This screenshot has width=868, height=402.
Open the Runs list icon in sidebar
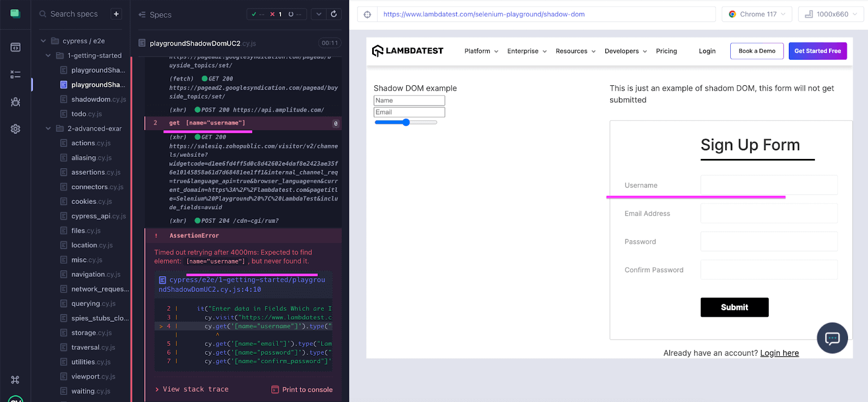15,74
